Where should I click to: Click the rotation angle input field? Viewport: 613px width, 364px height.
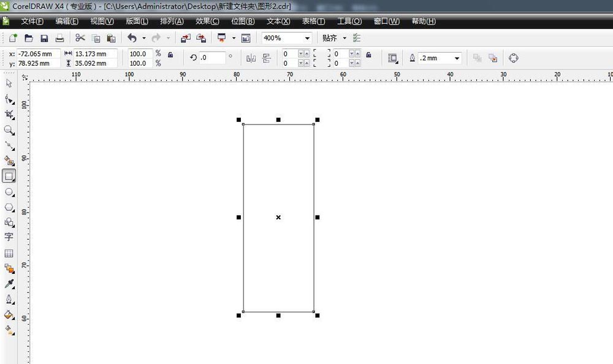pyautogui.click(x=212, y=58)
